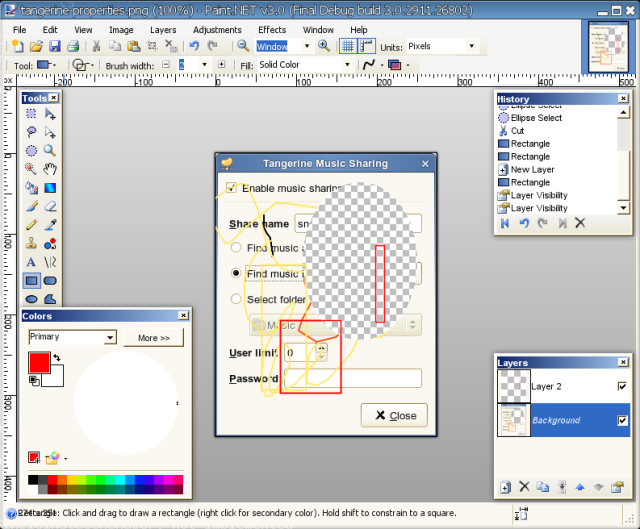Click the Zoom Out magnifier icon
The image size is (640, 529).
[243, 46]
